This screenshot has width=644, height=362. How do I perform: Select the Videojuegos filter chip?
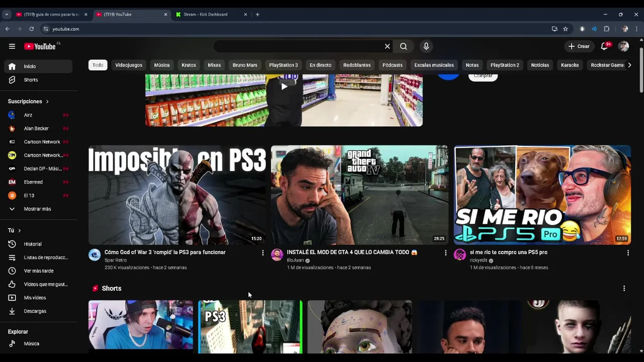(129, 65)
